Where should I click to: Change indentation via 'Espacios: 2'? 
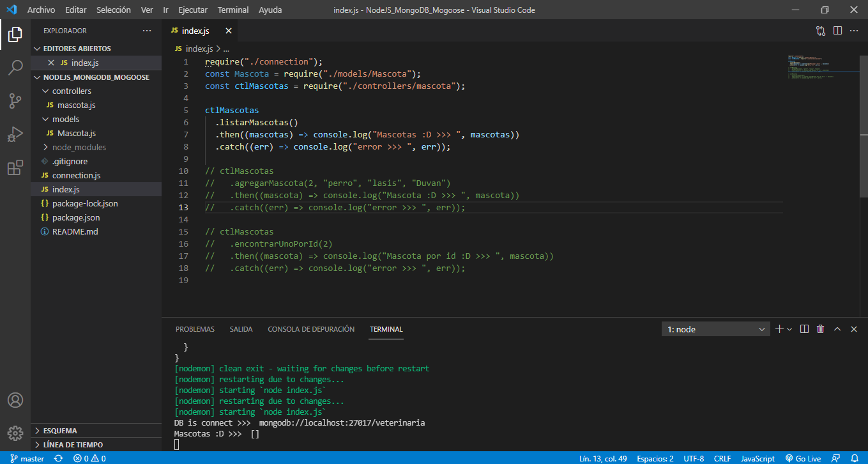tap(655, 458)
